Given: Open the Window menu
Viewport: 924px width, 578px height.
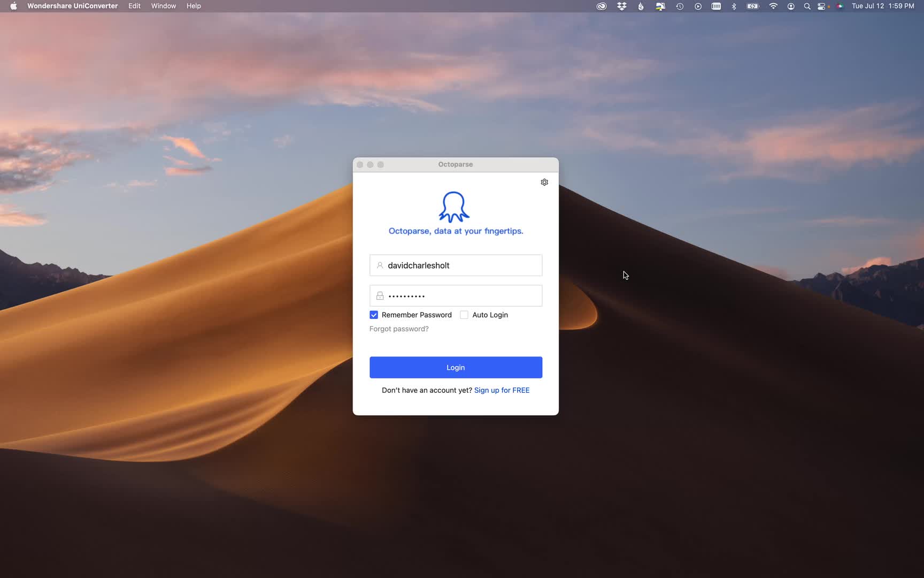Looking at the screenshot, I should pyautogui.click(x=164, y=6).
